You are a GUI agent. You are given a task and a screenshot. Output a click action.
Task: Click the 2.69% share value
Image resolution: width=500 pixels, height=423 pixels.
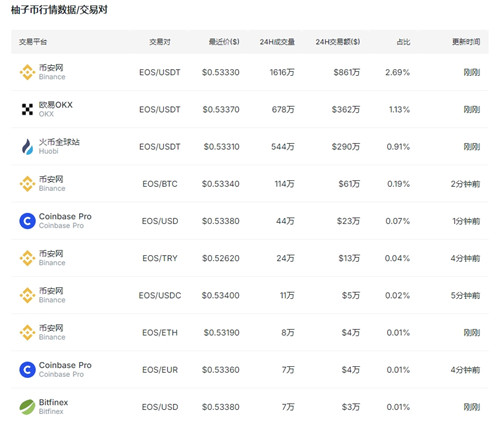point(397,72)
